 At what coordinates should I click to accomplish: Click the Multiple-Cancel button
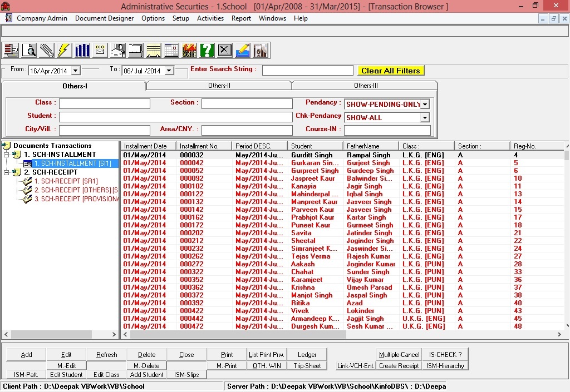coord(399,355)
